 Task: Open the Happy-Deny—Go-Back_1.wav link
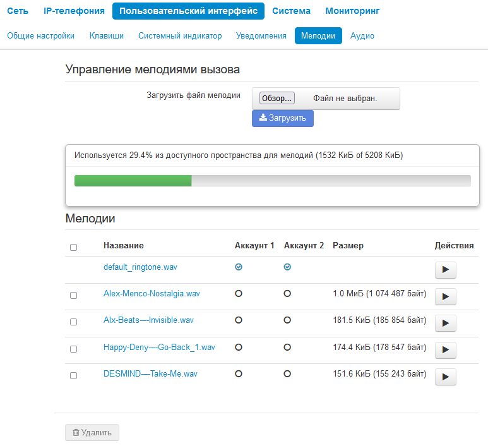(x=159, y=347)
